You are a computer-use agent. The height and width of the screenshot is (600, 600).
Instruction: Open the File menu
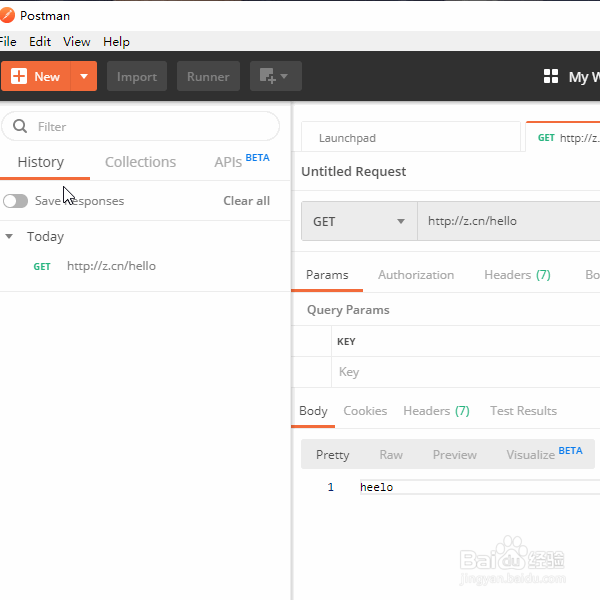(8, 41)
